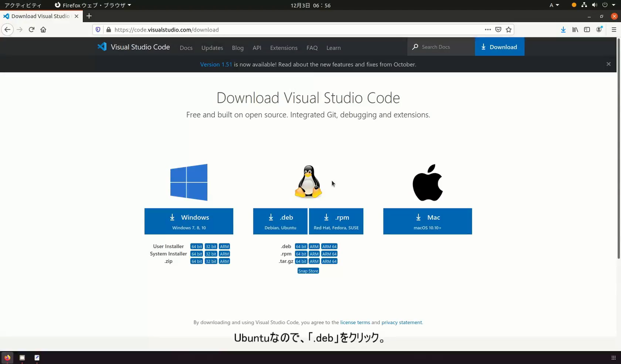Click the orange notification dot in top bar
This screenshot has width=621, height=364.
(x=574, y=5)
